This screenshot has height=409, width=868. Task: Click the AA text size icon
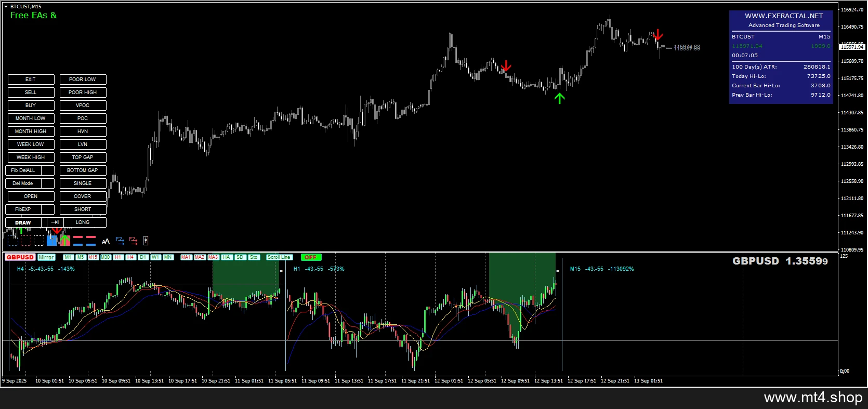pos(106,241)
